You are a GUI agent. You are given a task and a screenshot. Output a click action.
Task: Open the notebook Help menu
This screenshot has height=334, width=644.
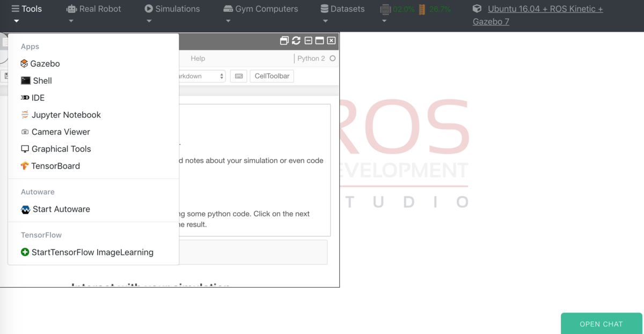tap(197, 58)
